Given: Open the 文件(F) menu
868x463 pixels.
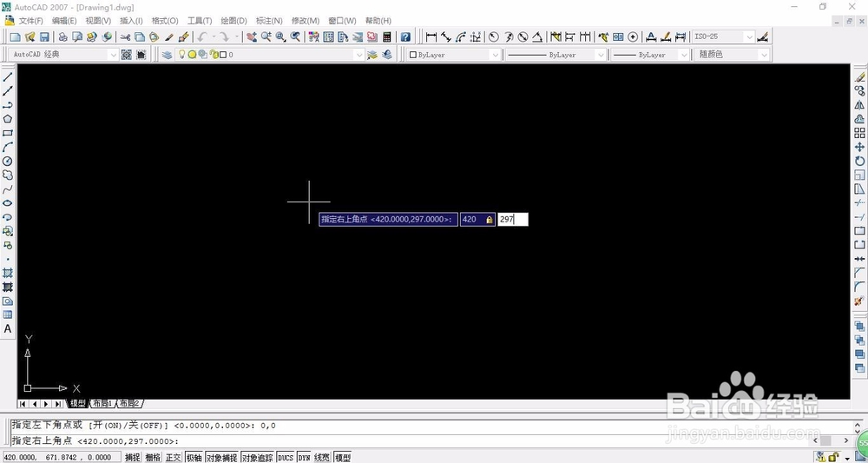Looking at the screenshot, I should 30,21.
